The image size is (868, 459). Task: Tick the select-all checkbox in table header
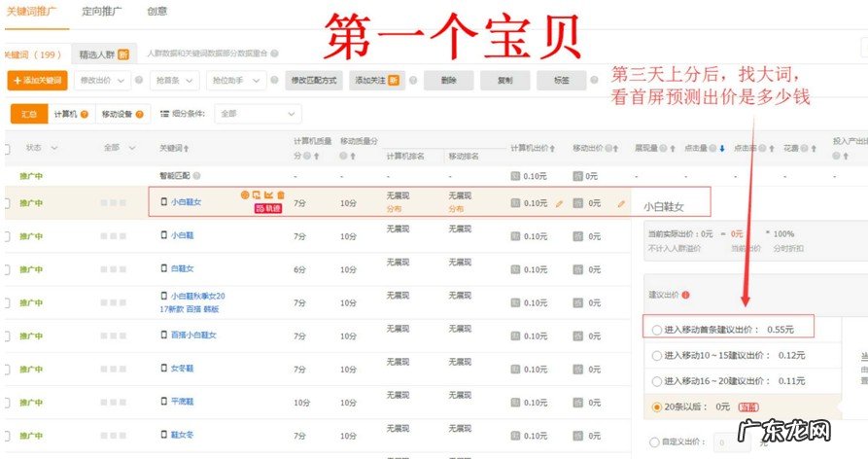7,149
